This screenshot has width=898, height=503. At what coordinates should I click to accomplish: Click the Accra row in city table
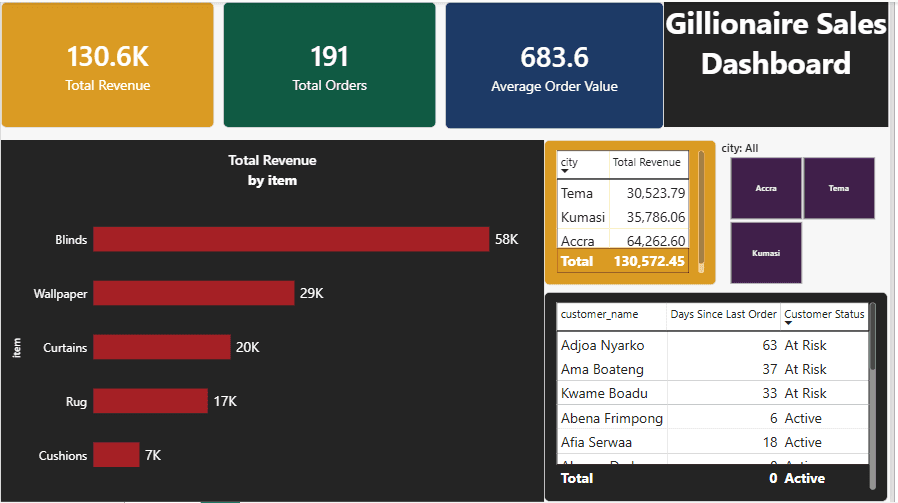tap(623, 241)
